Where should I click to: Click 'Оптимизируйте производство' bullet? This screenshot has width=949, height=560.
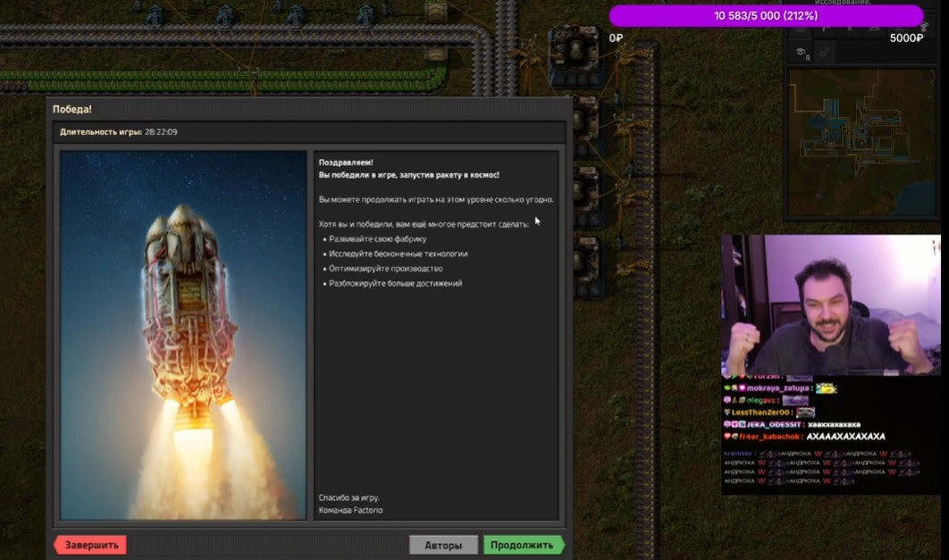click(x=385, y=269)
